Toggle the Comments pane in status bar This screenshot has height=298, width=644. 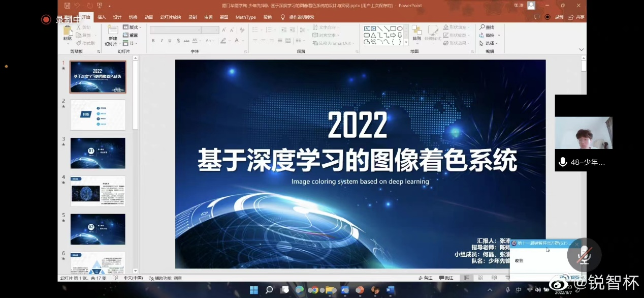click(x=445, y=278)
